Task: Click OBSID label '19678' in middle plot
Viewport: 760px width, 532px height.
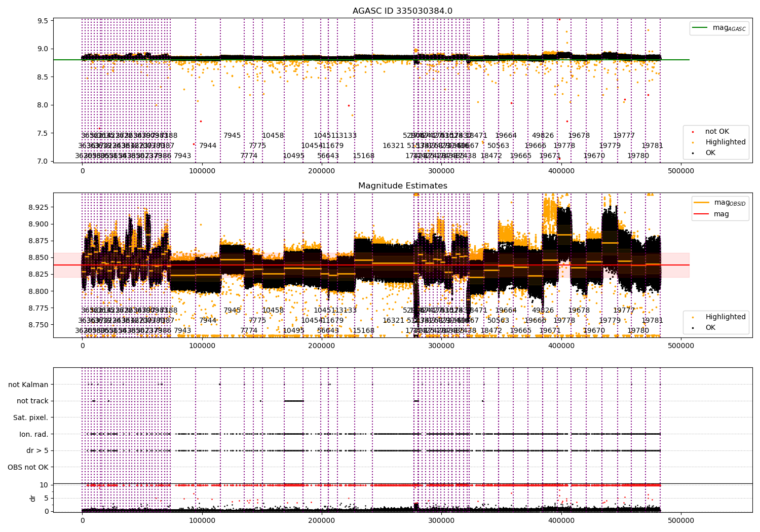Action: 579,311
